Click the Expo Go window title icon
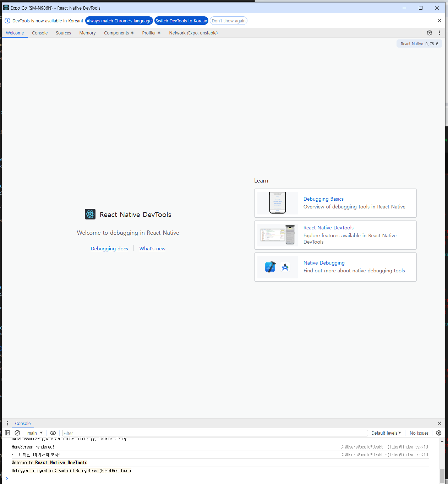 (6, 7)
